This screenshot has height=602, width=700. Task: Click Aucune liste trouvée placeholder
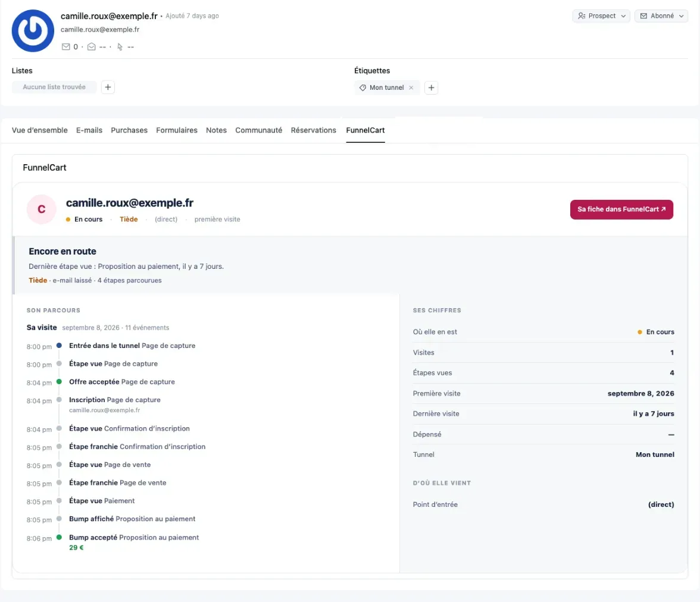click(x=54, y=87)
